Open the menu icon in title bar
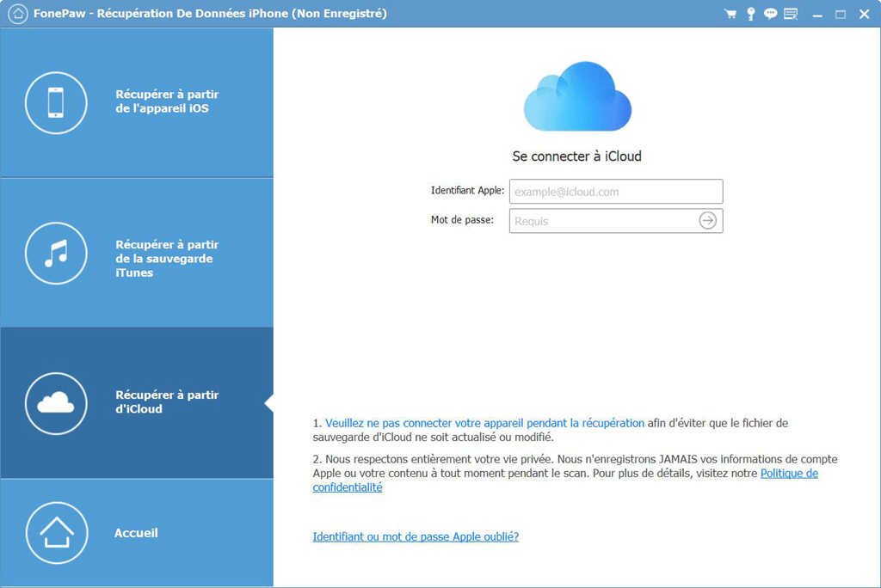Image resolution: width=881 pixels, height=588 pixels. (791, 14)
